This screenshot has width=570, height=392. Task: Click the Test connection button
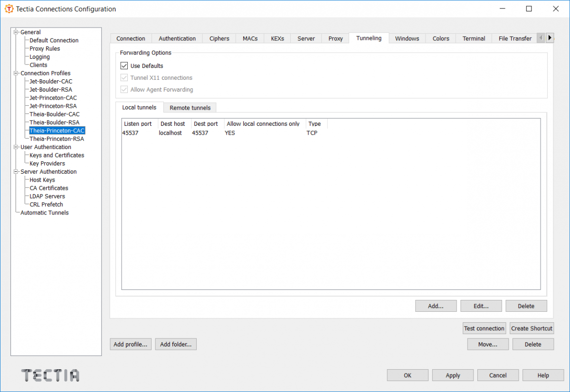pos(484,328)
